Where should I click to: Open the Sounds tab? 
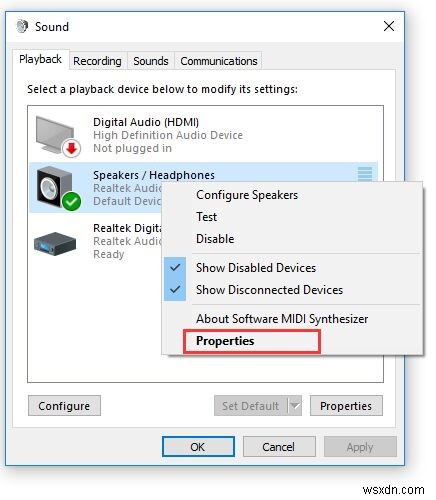point(151,61)
